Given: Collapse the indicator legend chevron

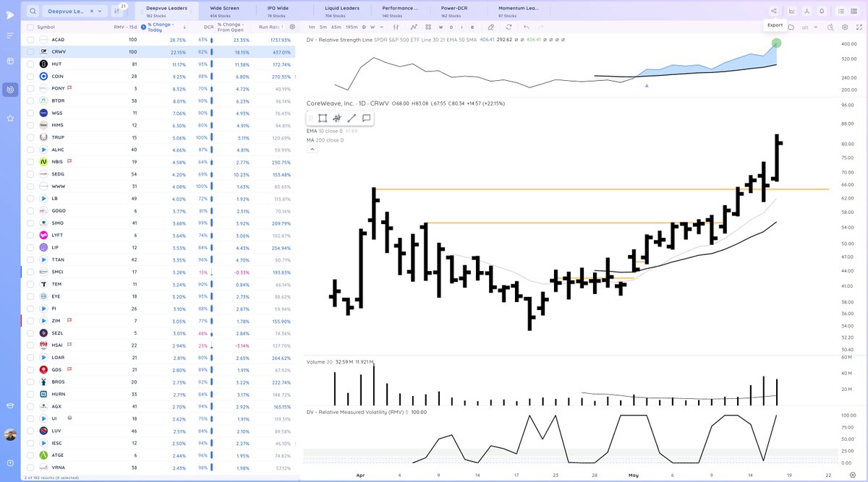Looking at the screenshot, I should point(312,149).
